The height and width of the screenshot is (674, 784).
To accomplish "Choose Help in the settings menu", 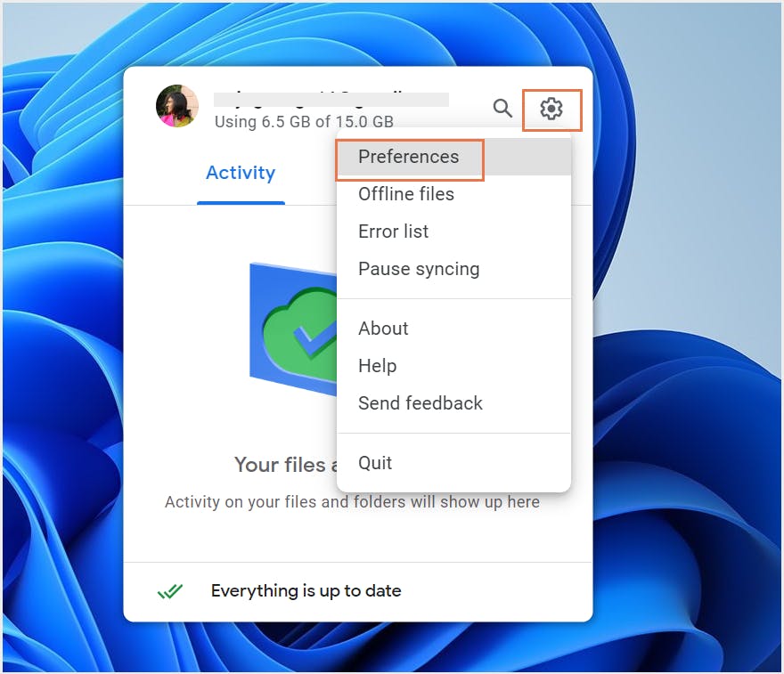I will pyautogui.click(x=454, y=366).
